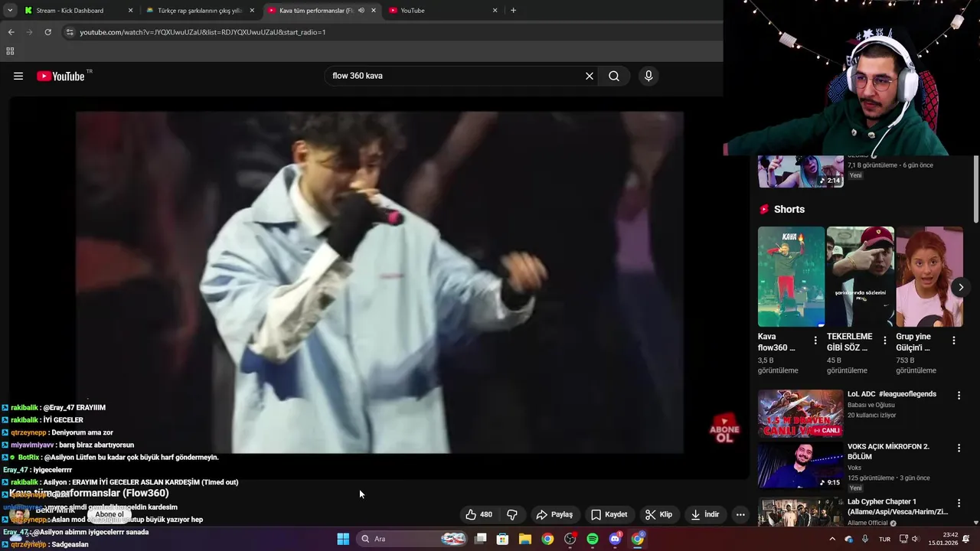Show next Shorts with the right arrow
980x551 pixels.
[961, 287]
